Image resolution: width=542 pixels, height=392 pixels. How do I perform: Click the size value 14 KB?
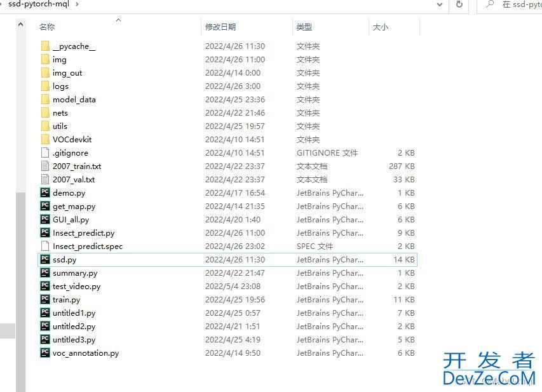click(404, 260)
